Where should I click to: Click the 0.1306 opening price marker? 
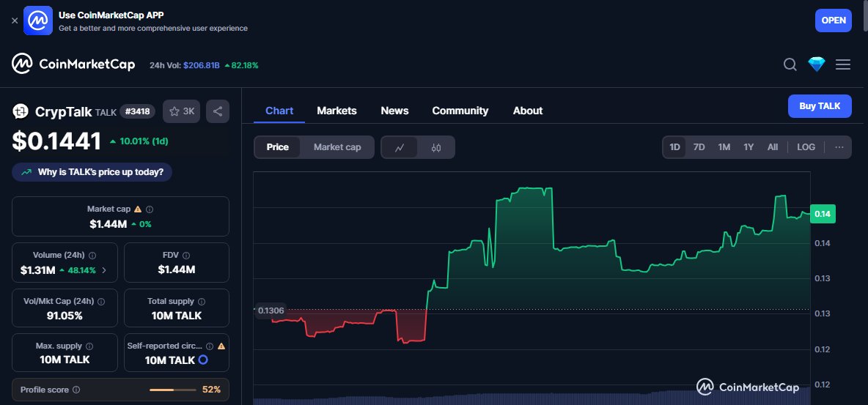point(271,311)
